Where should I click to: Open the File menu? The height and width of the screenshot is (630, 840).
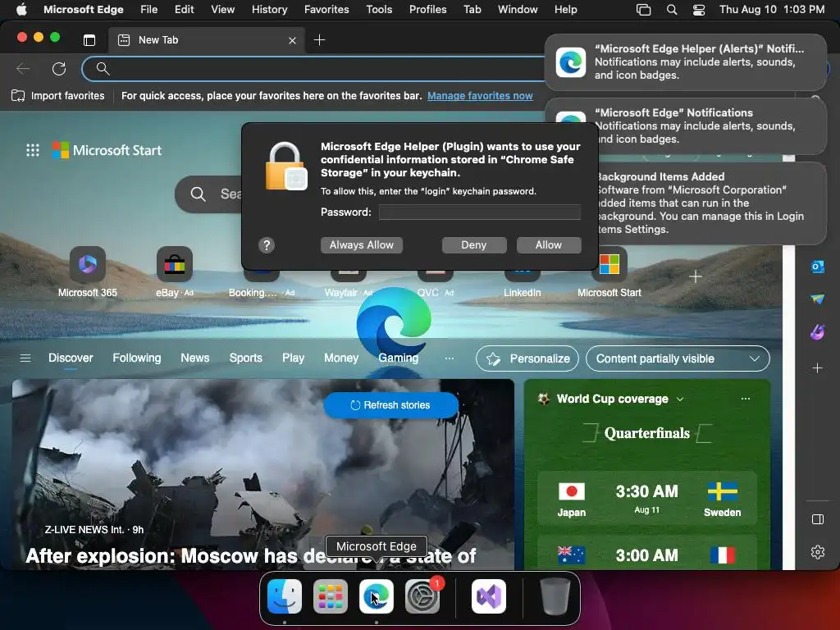[x=149, y=10]
